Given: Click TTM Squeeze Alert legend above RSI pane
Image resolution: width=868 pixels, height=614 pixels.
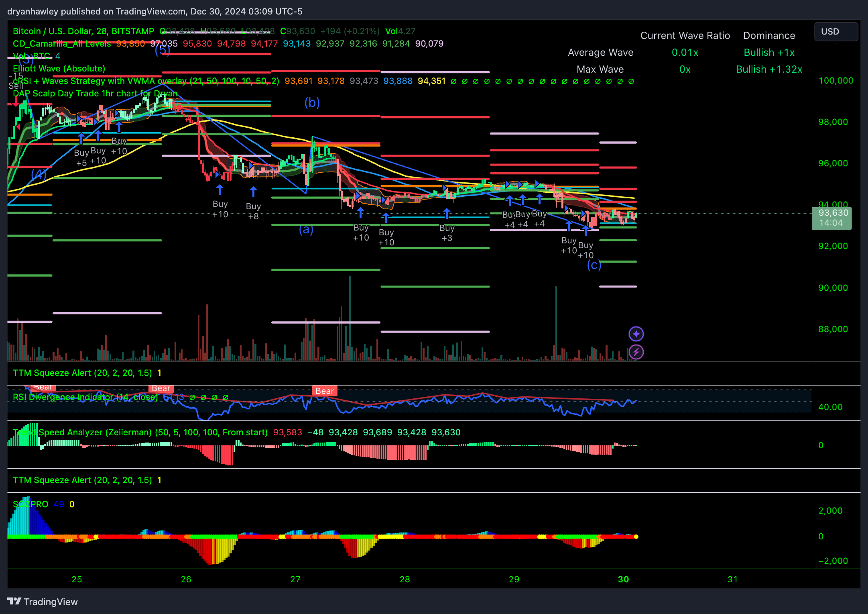Looking at the screenshot, I should 82,373.
